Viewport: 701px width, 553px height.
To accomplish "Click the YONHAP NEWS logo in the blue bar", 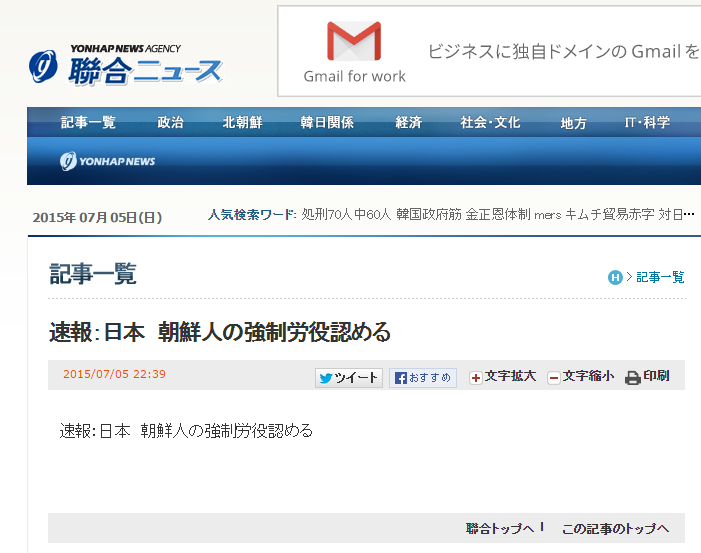I will [107, 161].
